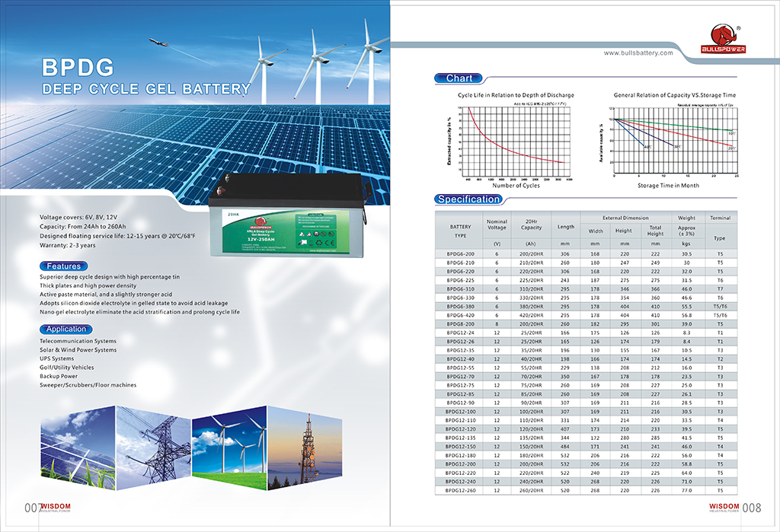Image resolution: width=780 pixels, height=532 pixels.
Task: Click the 380/20HR capacity cell
Action: [x=531, y=307]
